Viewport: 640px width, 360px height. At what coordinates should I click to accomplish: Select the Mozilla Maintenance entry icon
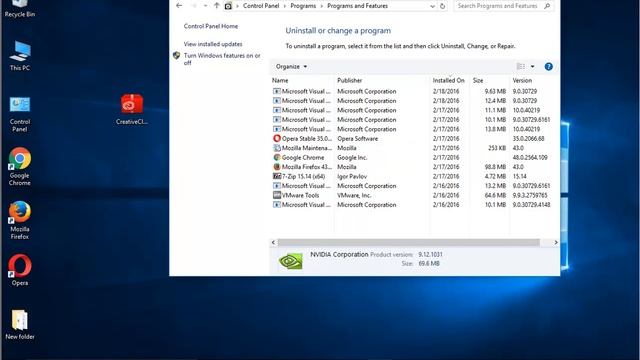click(x=277, y=148)
